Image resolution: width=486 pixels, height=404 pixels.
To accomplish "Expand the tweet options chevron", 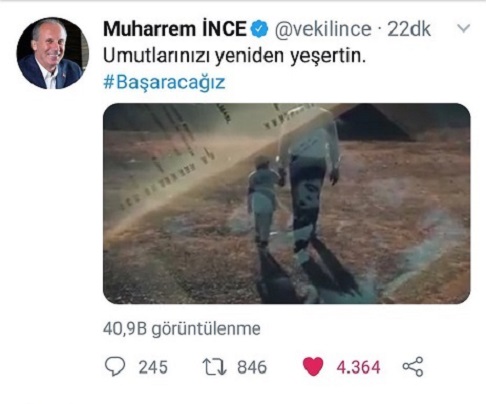I will coord(464,29).
